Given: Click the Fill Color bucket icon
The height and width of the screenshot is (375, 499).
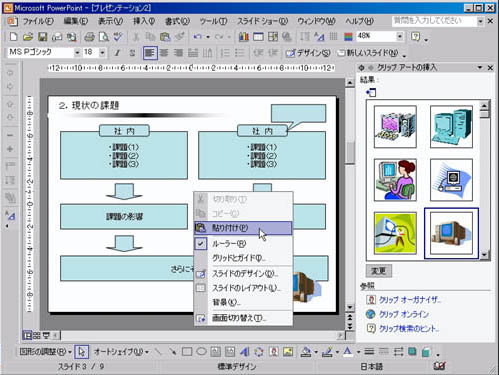Looking at the screenshot, I should click(306, 352).
